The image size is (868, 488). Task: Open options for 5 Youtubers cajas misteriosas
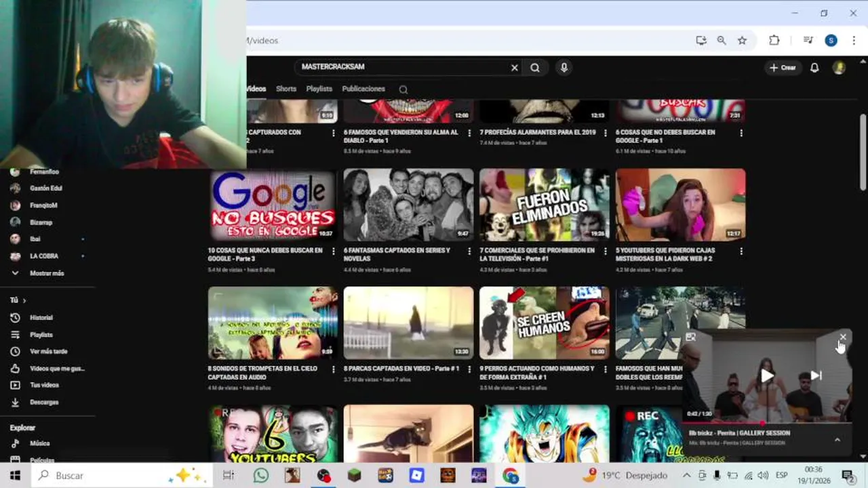pyautogui.click(x=741, y=251)
